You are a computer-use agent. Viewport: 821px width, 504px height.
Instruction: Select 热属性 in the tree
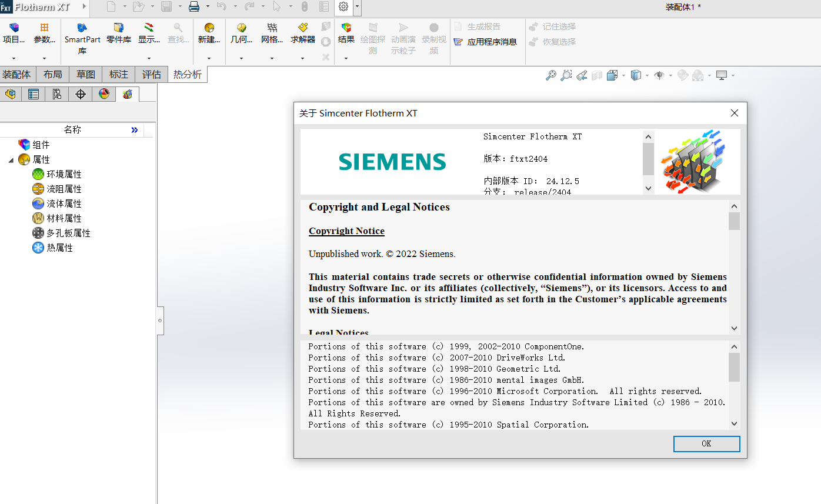coord(60,248)
